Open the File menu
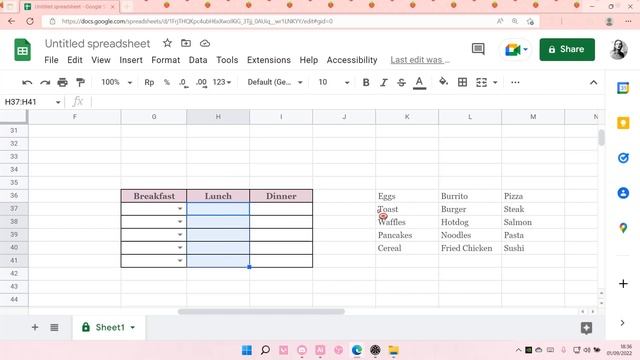This screenshot has width=640, height=360. pyautogui.click(x=51, y=60)
